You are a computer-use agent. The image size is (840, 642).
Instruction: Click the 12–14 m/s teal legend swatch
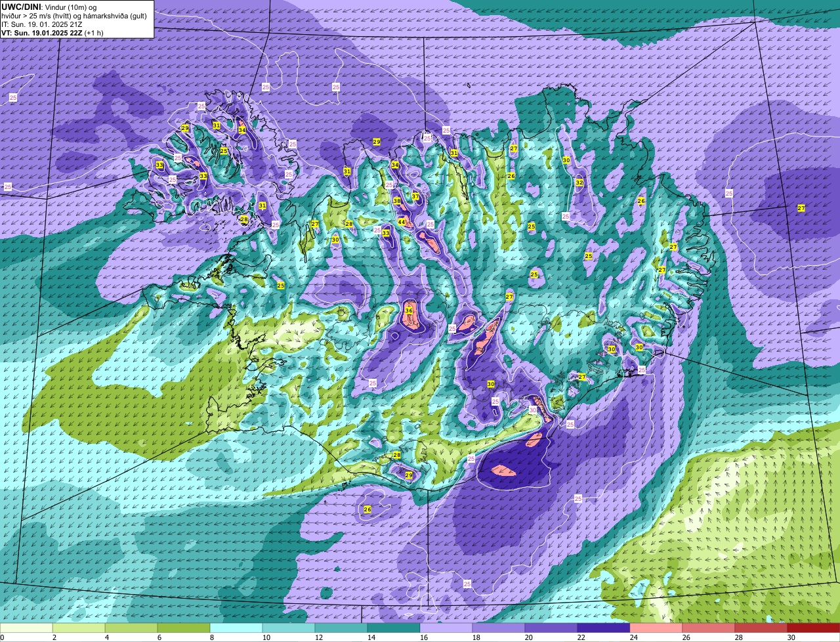[x=341, y=628]
